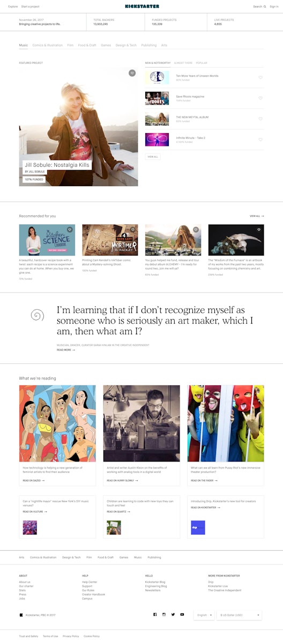This screenshot has height=644, width=283.
Task: Expand the US Dollar currency dropdown
Action: (239, 615)
